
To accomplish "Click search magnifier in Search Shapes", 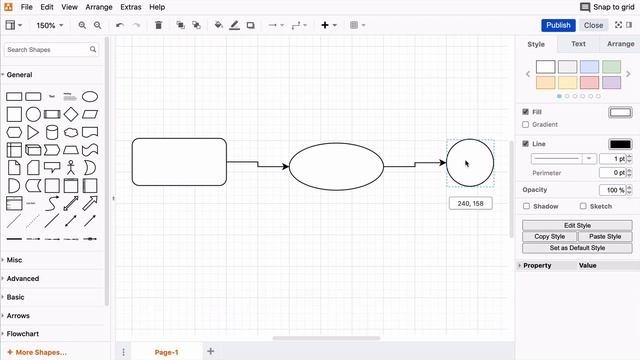I will 93,49.
